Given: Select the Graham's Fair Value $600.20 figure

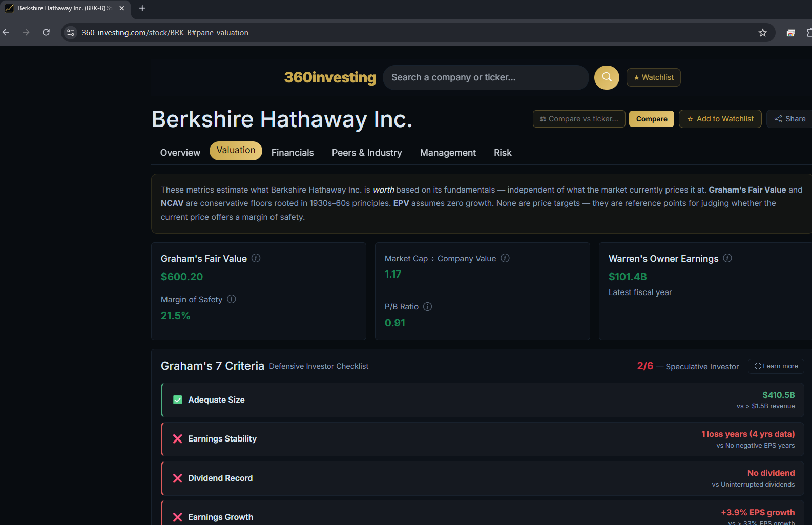Looking at the screenshot, I should [182, 277].
